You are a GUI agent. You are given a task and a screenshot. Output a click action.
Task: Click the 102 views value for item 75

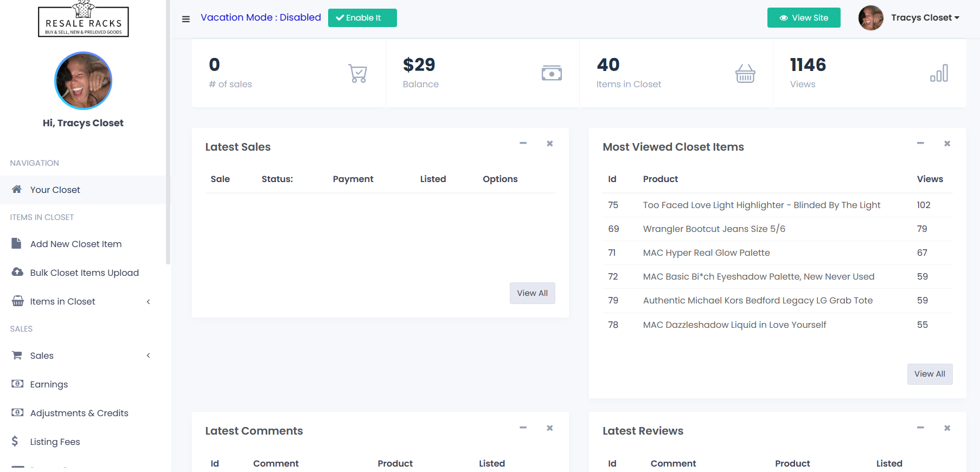pyautogui.click(x=923, y=205)
